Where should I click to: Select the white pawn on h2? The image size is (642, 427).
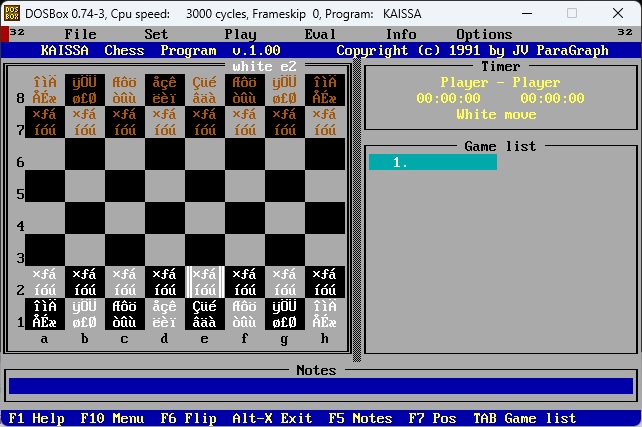pyautogui.click(x=325, y=282)
